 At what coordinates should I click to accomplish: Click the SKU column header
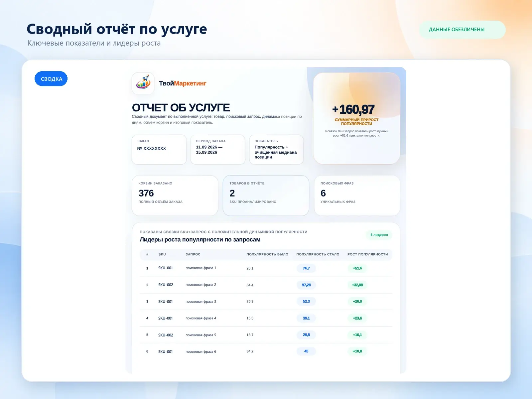pos(162,254)
